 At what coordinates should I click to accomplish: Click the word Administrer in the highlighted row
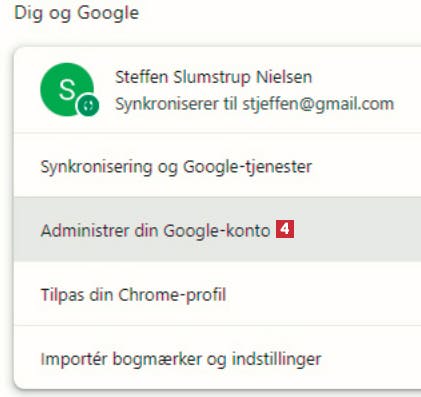[85, 230]
